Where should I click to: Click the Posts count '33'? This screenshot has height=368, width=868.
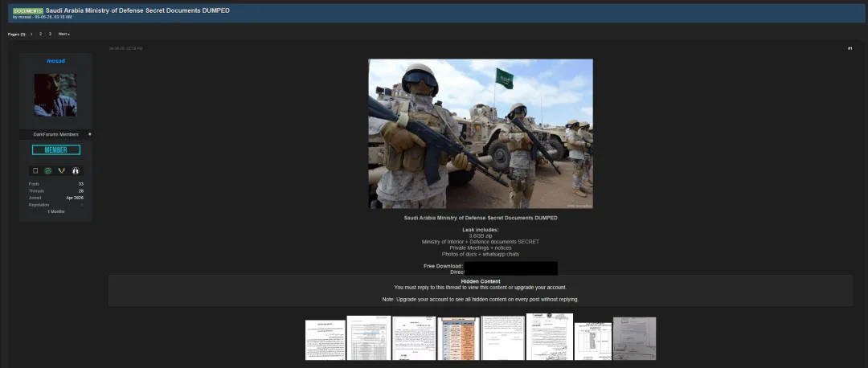pos(81,184)
